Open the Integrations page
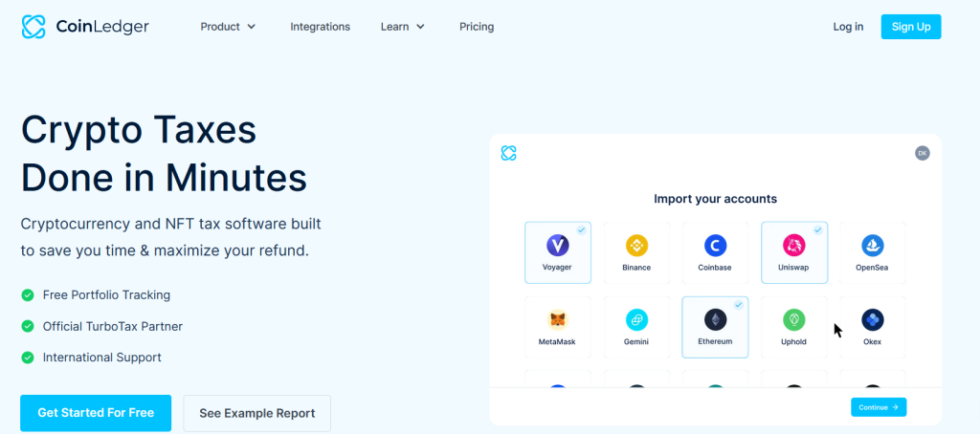This screenshot has width=980, height=434. (320, 27)
